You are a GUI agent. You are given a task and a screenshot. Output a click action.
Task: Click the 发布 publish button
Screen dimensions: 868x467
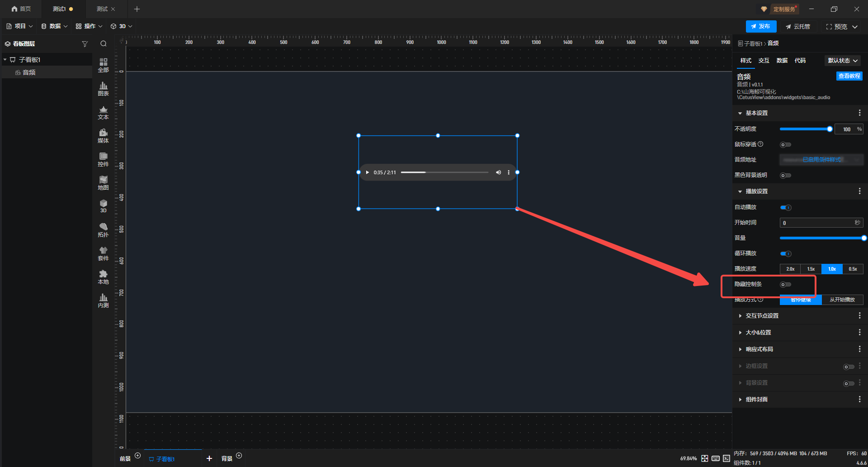pos(761,27)
